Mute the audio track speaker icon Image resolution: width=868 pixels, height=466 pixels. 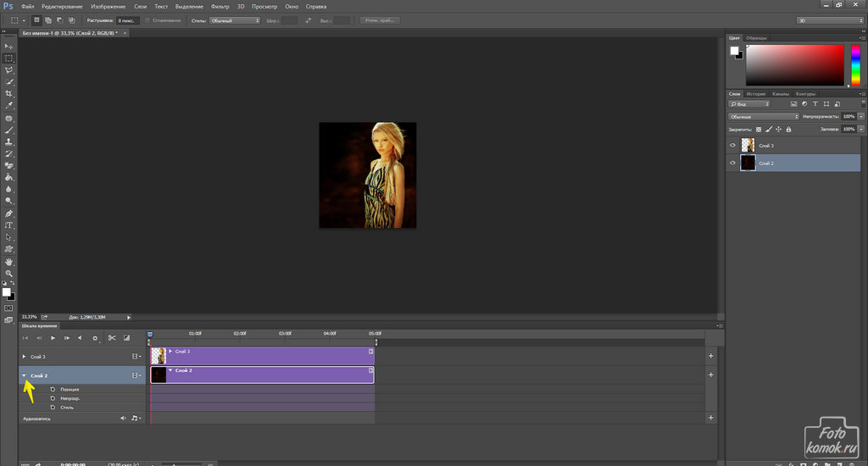[x=123, y=418]
